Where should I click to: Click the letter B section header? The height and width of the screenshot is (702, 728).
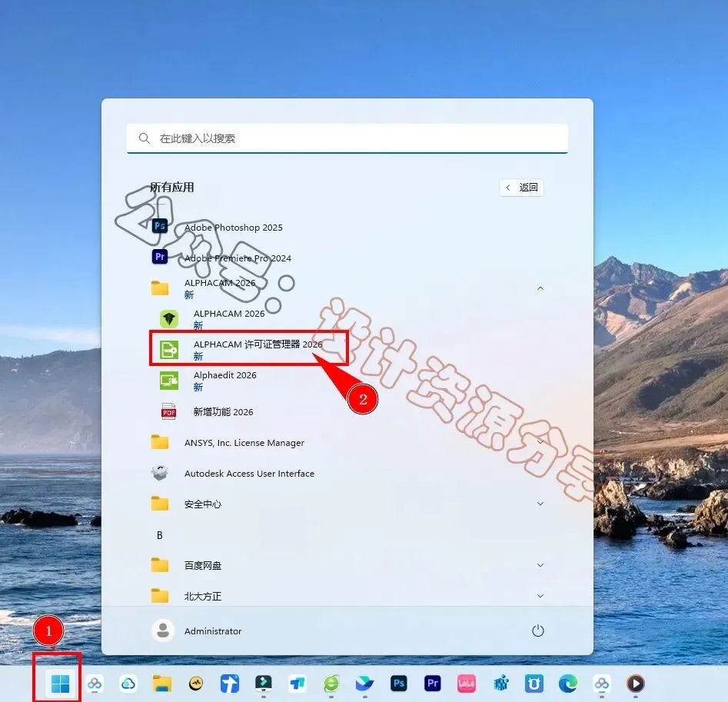[x=160, y=535]
